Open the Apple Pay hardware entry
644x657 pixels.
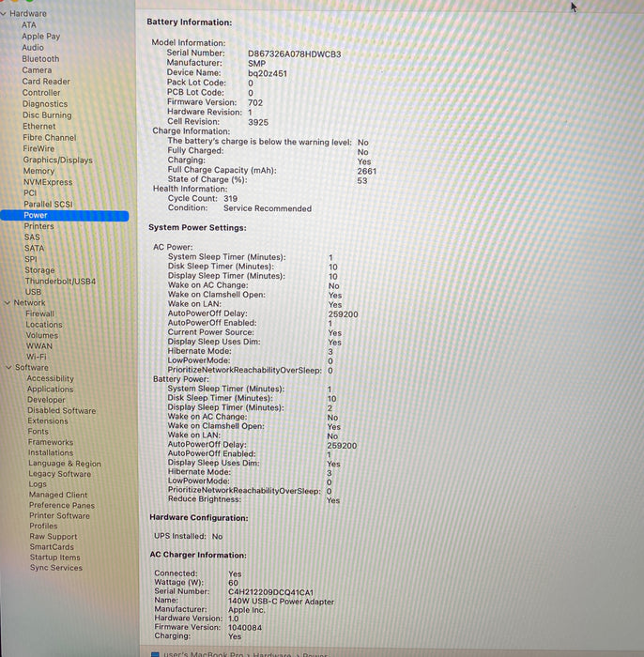click(x=40, y=36)
